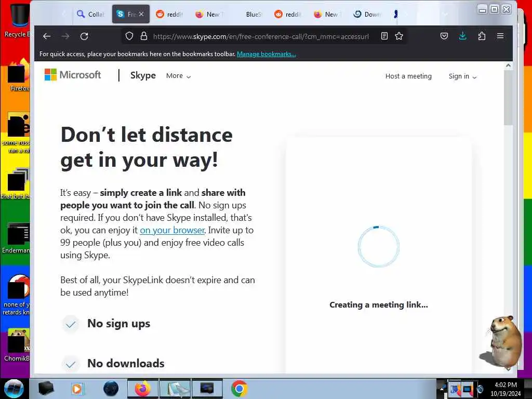The image size is (532, 399).
Task: Click the 'No sign ups' checkmark
Action: pyautogui.click(x=71, y=324)
